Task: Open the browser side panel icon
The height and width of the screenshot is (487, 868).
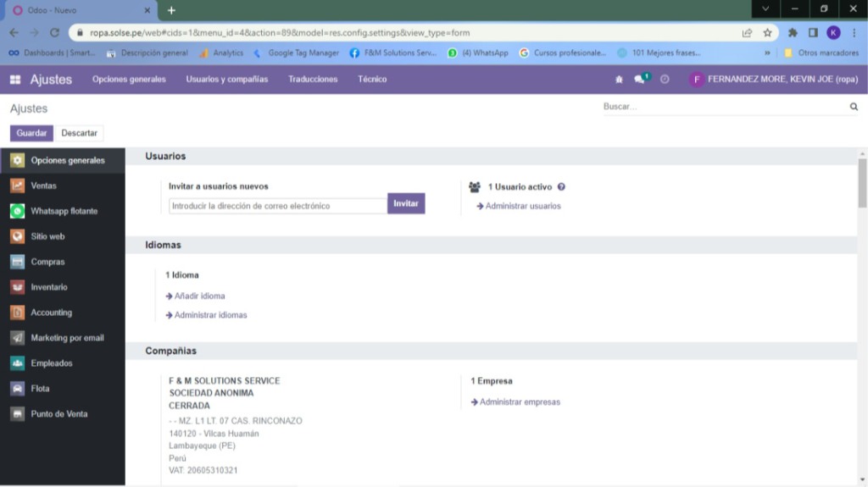Action: point(813,33)
